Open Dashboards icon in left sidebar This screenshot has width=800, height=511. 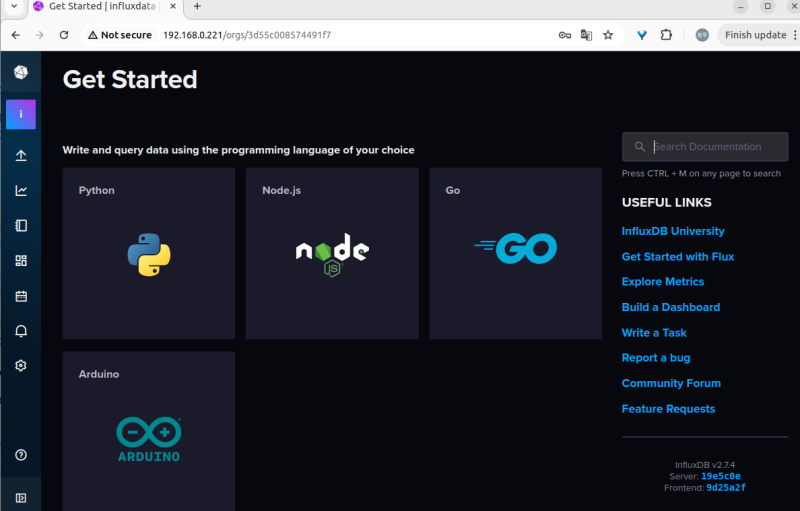(21, 261)
